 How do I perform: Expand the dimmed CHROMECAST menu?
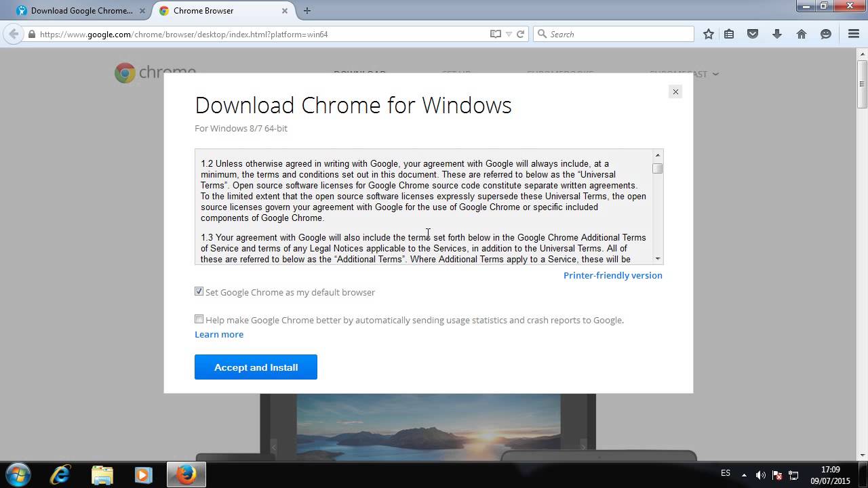pos(684,73)
